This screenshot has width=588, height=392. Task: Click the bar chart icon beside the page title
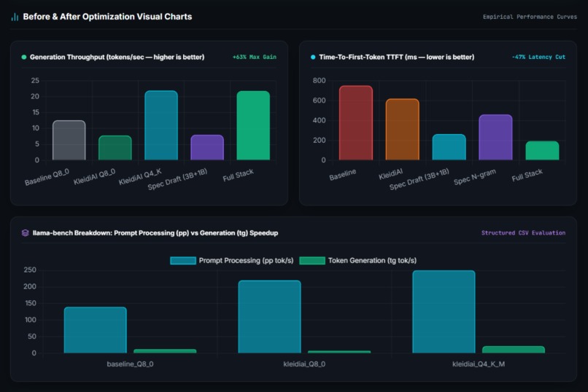click(15, 17)
